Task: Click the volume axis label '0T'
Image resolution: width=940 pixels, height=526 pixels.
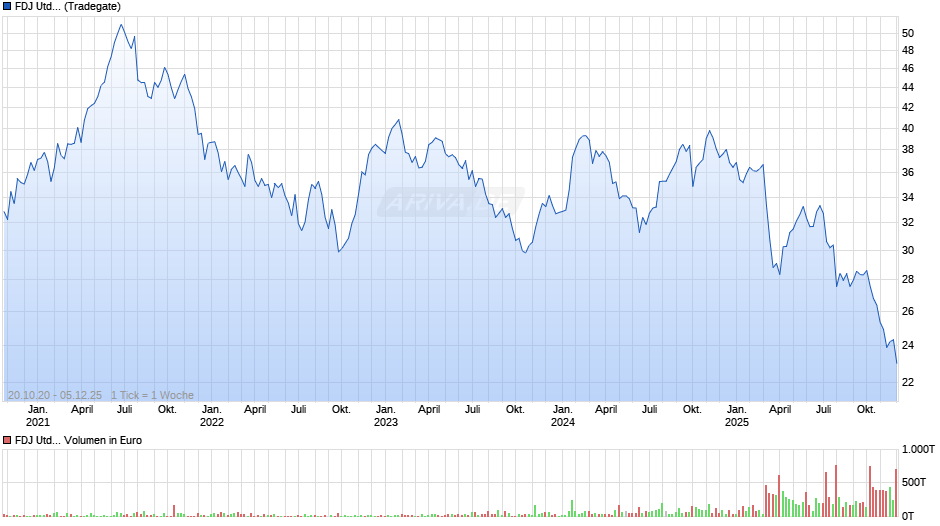Action: 908,516
